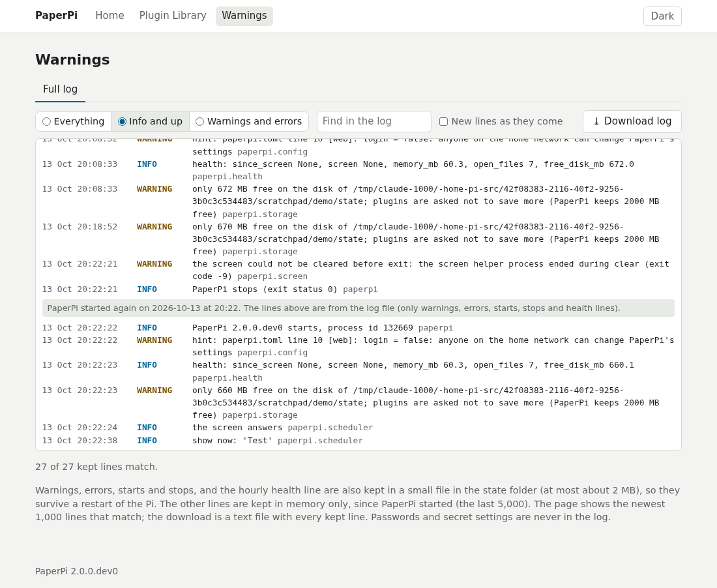Select the Warnings navigation item
717x588 pixels.
click(244, 16)
